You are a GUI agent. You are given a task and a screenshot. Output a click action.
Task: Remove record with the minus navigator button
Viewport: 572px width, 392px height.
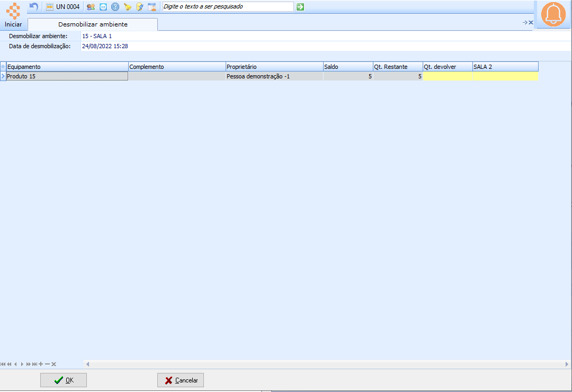tap(48, 364)
